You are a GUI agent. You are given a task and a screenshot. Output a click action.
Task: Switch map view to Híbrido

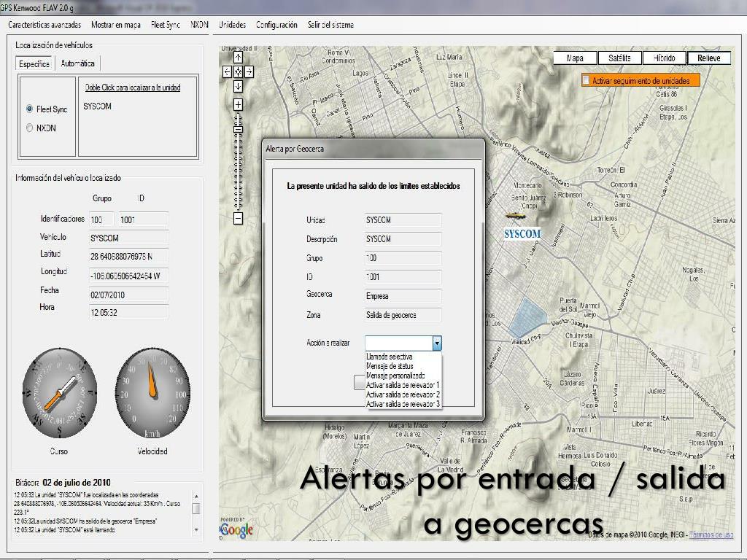click(x=664, y=58)
